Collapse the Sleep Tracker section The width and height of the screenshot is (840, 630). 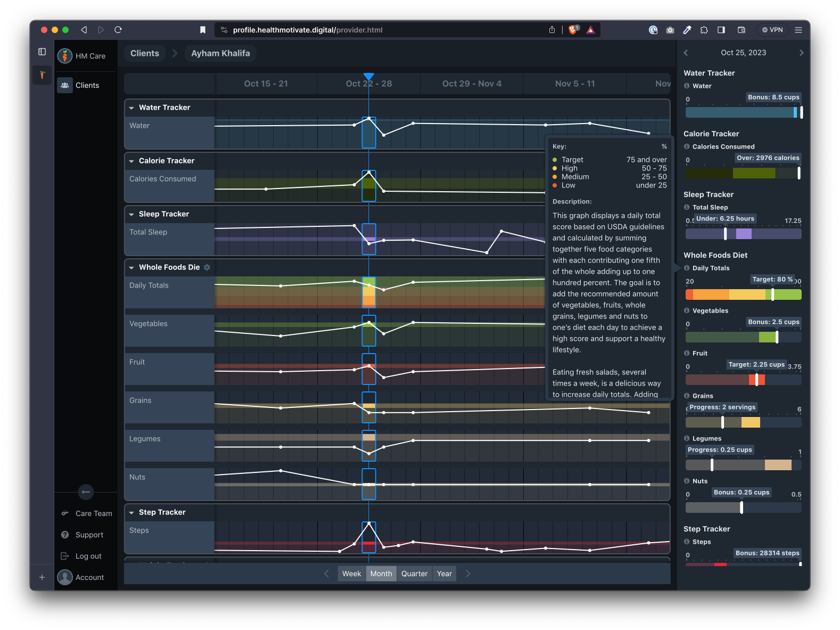click(x=131, y=214)
